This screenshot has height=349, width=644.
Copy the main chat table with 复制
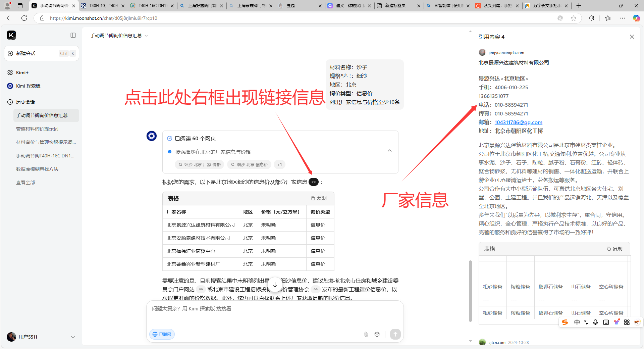pos(319,198)
